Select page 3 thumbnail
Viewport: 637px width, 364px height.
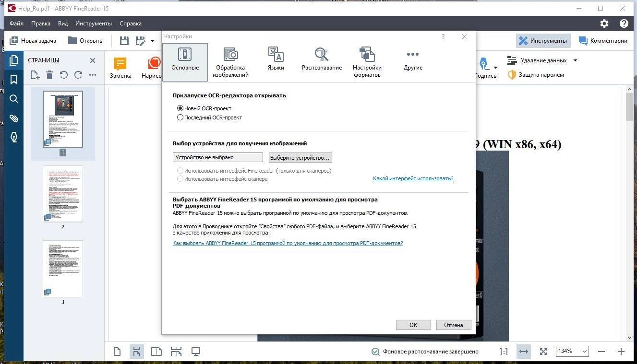click(63, 269)
